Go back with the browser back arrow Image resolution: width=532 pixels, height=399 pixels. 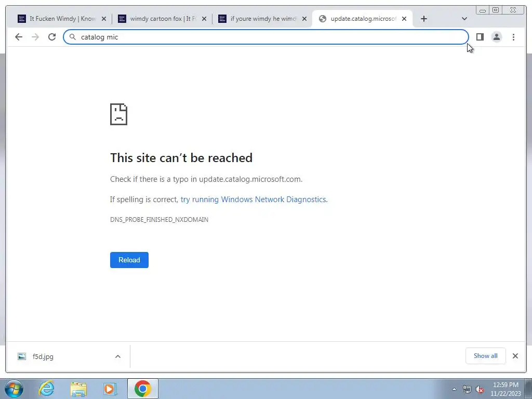pos(19,37)
